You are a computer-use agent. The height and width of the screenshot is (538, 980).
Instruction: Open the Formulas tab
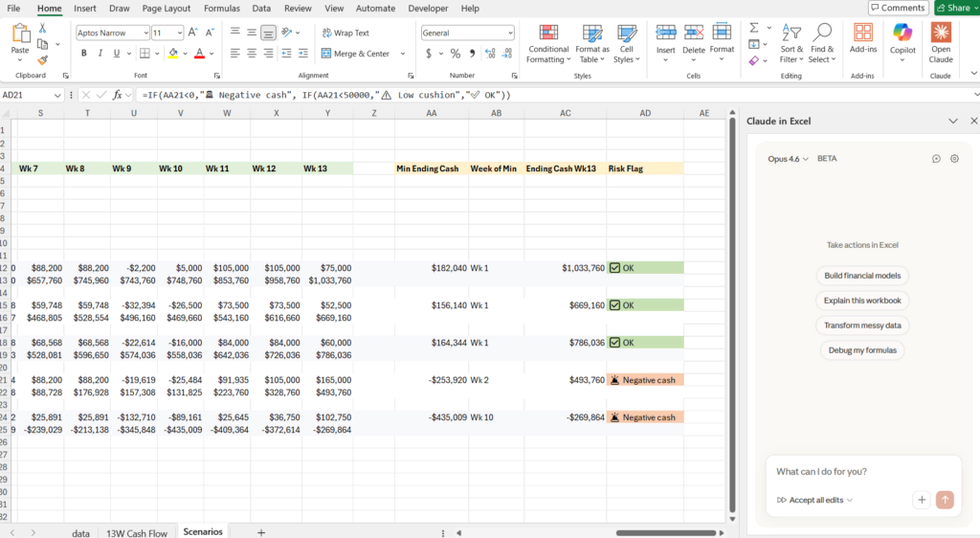[x=222, y=8]
